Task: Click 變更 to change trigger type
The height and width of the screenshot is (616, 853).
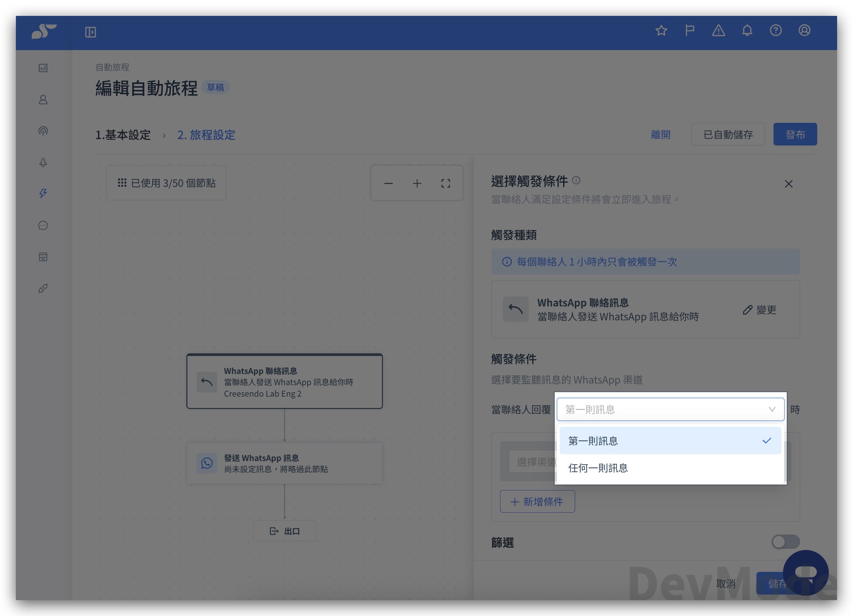Action: click(x=760, y=310)
